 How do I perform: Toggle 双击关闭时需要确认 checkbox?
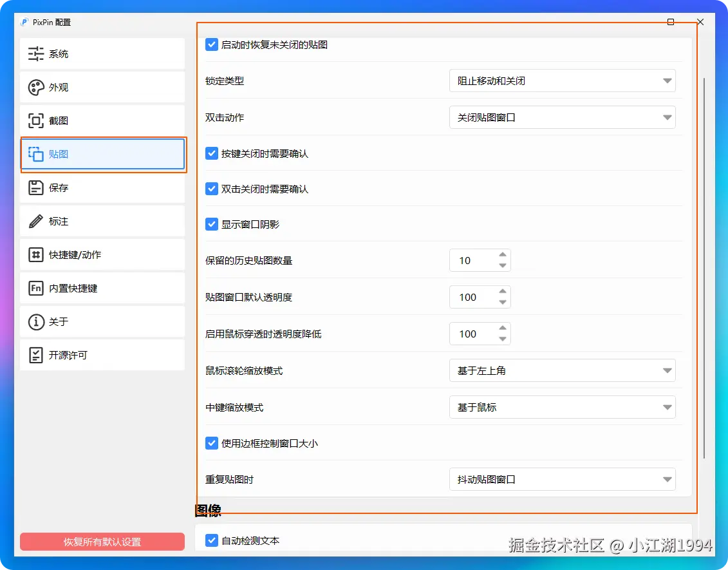[212, 189]
